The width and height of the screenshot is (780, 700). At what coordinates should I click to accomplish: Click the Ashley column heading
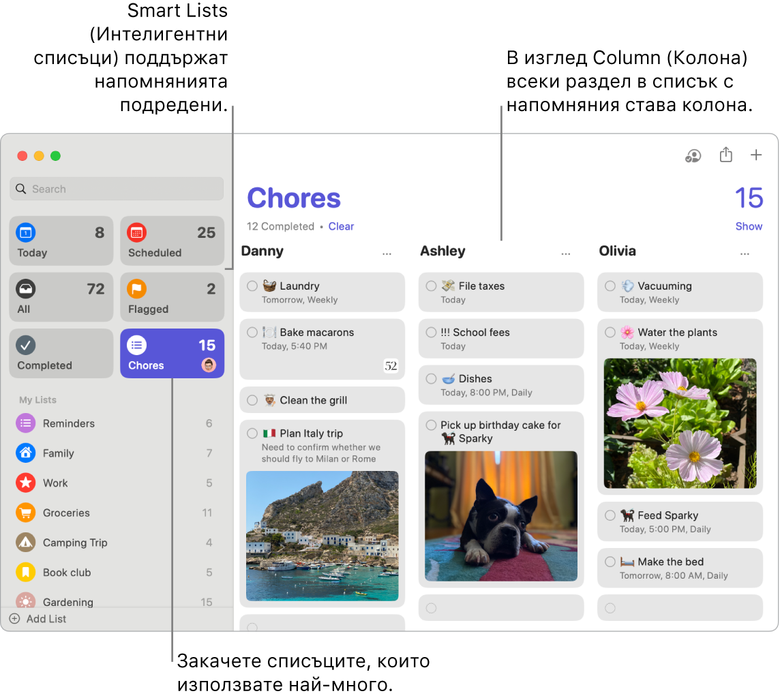coord(442,251)
